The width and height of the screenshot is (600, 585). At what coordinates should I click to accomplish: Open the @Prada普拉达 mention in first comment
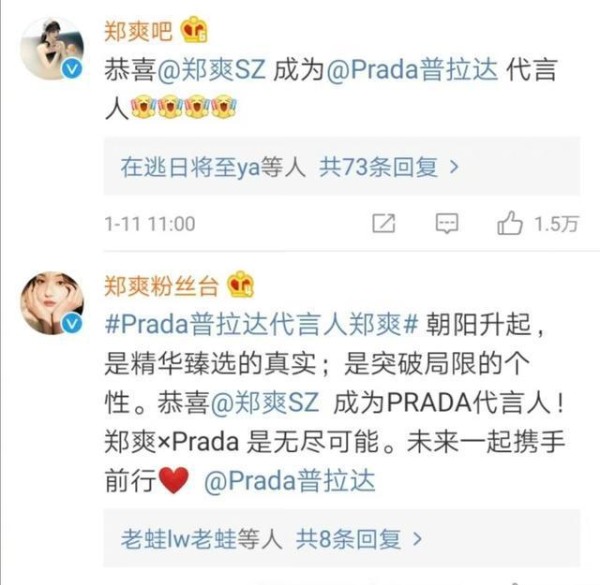point(412,70)
